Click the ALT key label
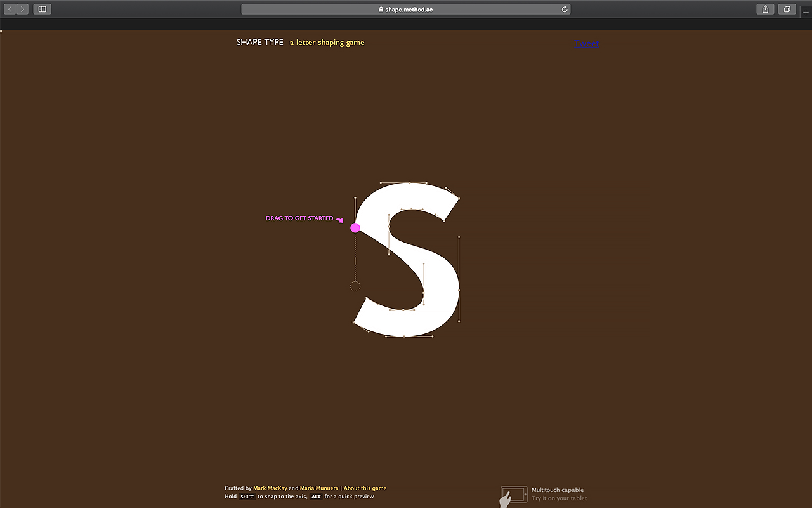Screen dimensions: 812x508 (316, 497)
